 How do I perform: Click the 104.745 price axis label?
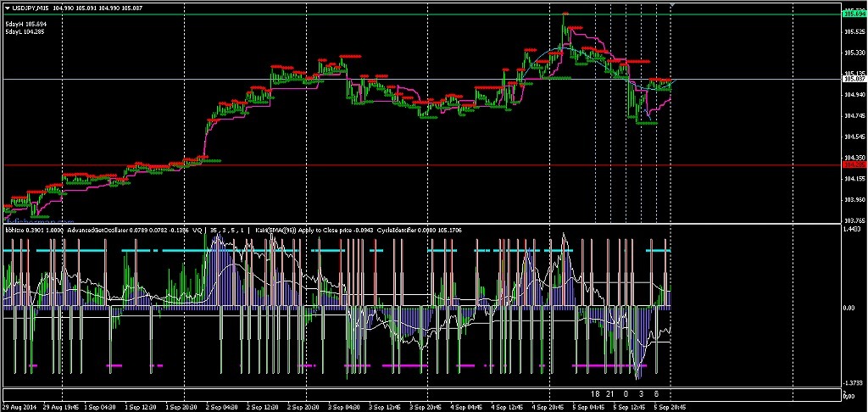(854, 116)
